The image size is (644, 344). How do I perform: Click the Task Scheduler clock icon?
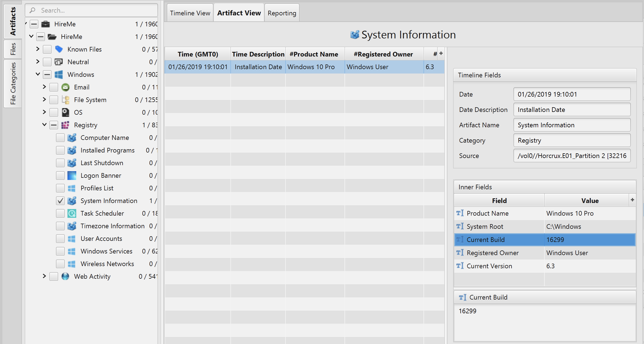click(x=72, y=213)
